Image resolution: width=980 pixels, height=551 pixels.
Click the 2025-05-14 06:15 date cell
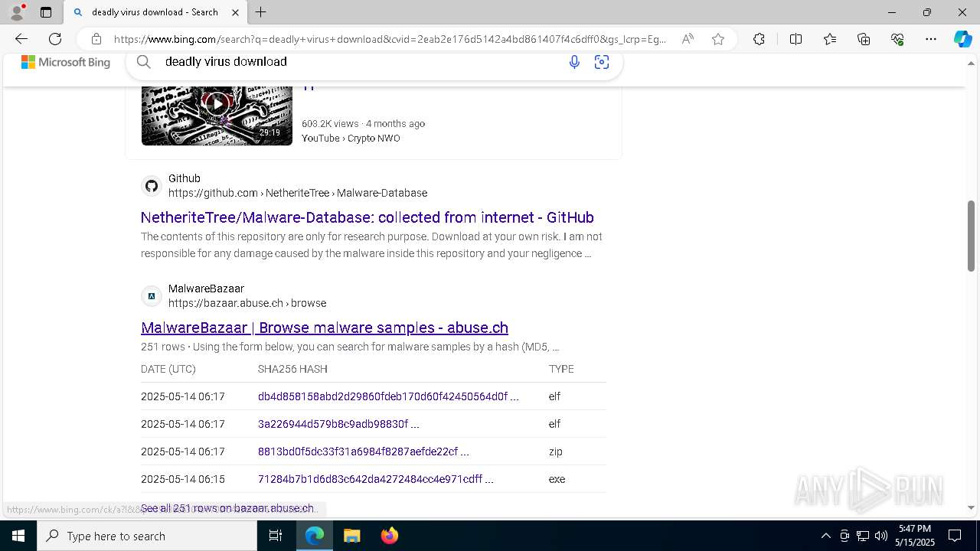coord(183,479)
